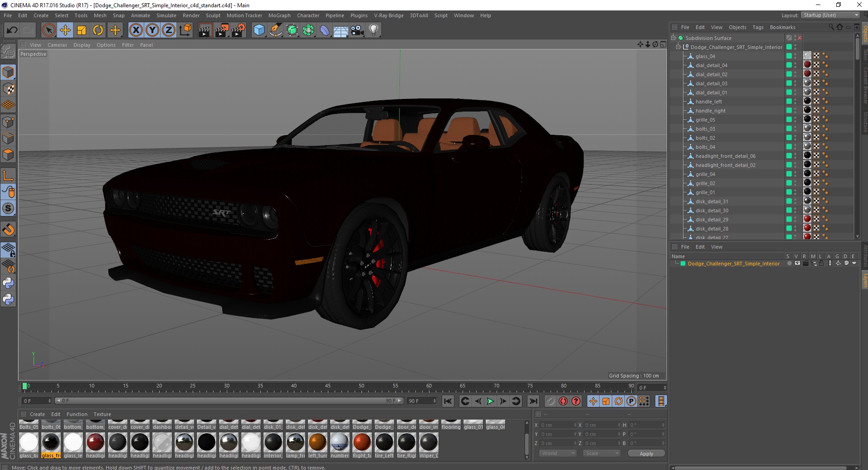Open the MoGraph menu
This screenshot has width=868, height=470.
coord(279,15)
